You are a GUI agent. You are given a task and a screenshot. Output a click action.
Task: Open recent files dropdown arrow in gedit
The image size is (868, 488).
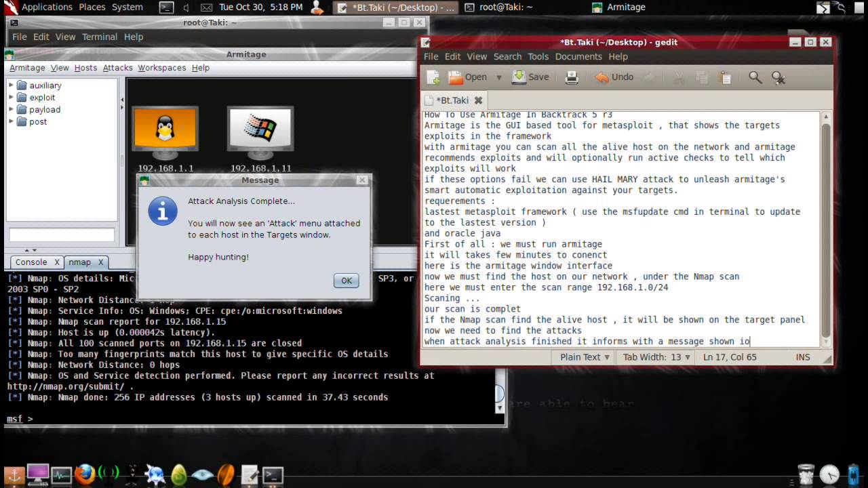499,77
